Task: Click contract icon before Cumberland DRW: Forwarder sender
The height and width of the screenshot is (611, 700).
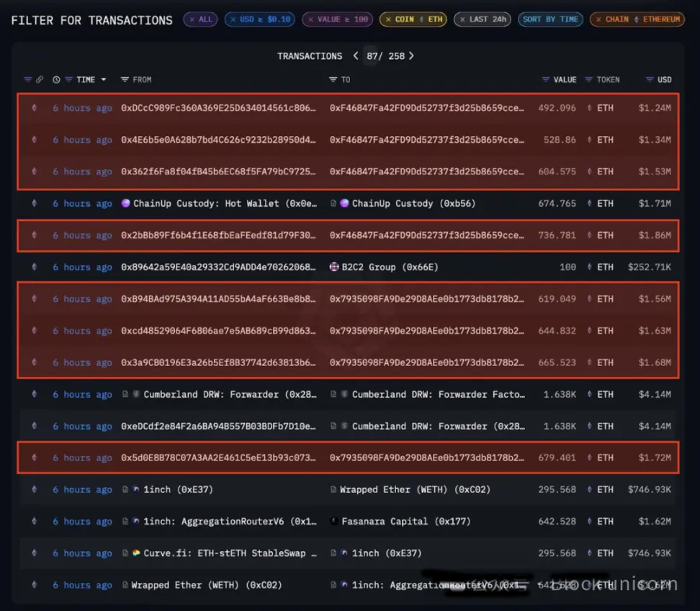Action: pyautogui.click(x=125, y=394)
